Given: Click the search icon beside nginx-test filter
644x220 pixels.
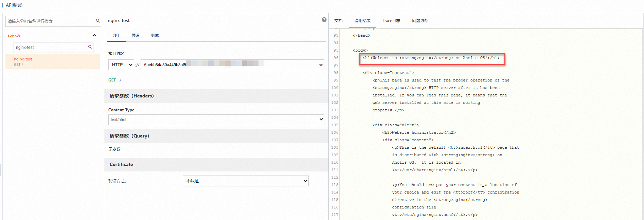Looking at the screenshot, I should (x=90, y=47).
